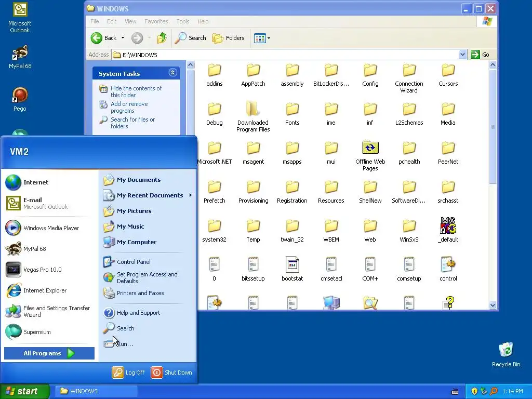Expand the Address bar dropdown
Viewport: 532px width, 399px height.
coord(462,55)
